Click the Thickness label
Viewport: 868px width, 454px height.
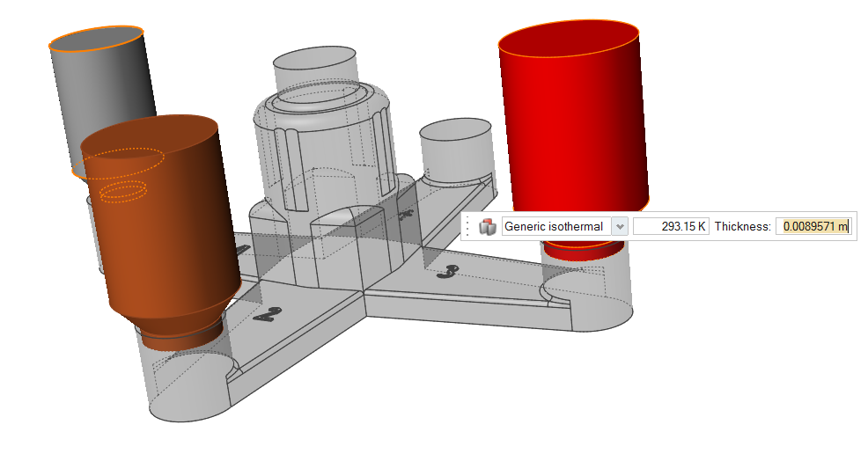click(x=742, y=227)
